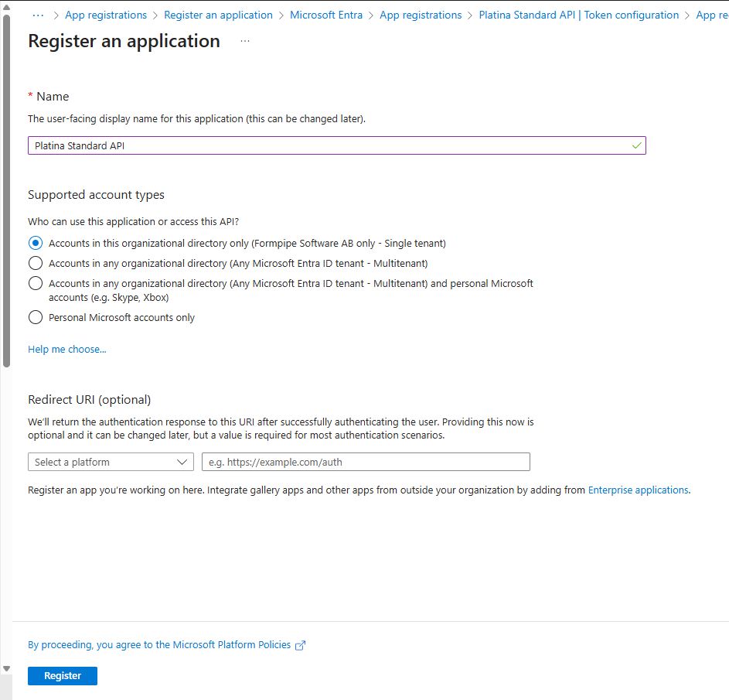Enable Personal Microsoft accounts only
Image resolution: width=729 pixels, height=700 pixels.
pos(35,317)
